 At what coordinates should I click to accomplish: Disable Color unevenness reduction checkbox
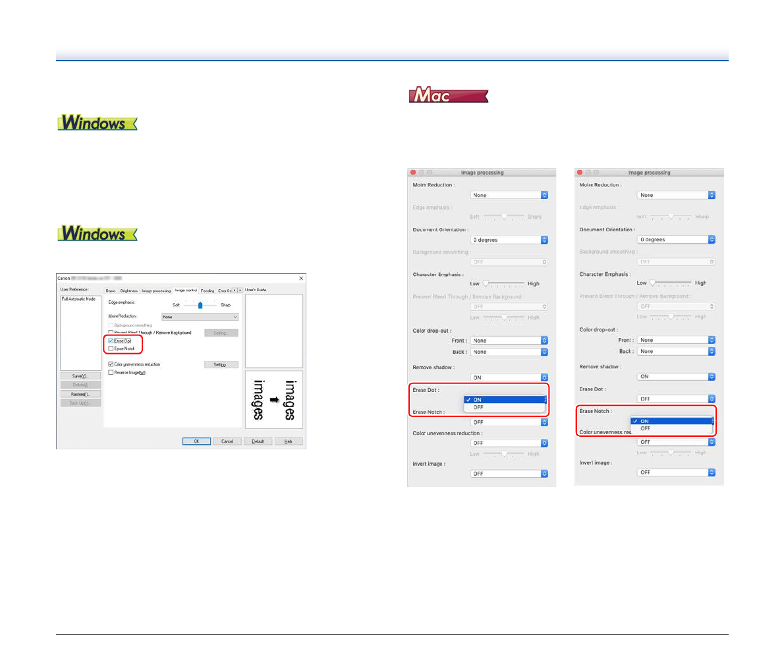coord(111,364)
